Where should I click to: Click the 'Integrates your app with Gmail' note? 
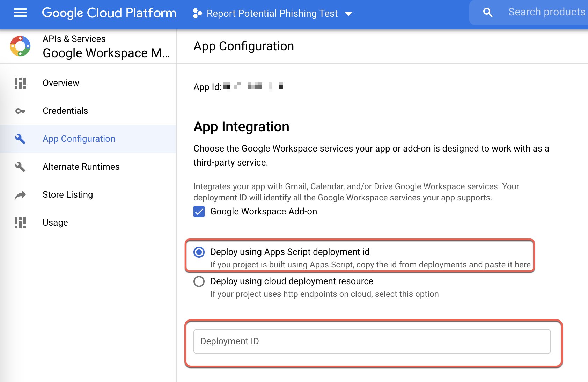point(356,192)
